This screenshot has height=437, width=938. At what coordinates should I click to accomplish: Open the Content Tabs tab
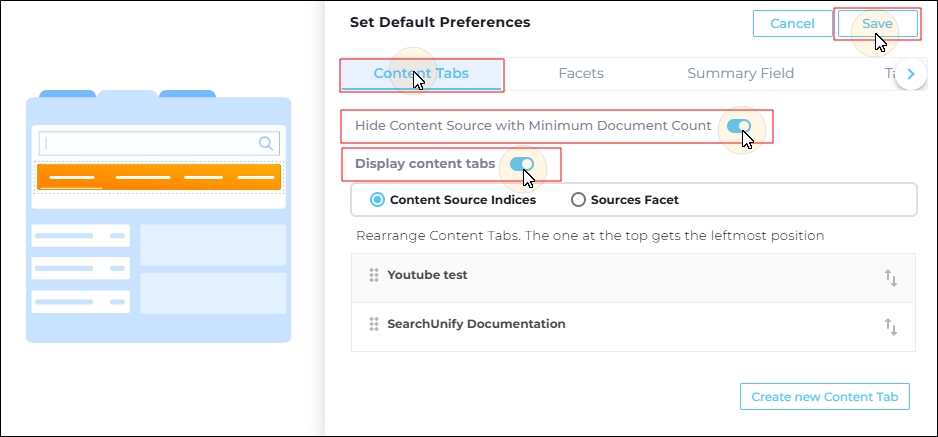pos(421,74)
